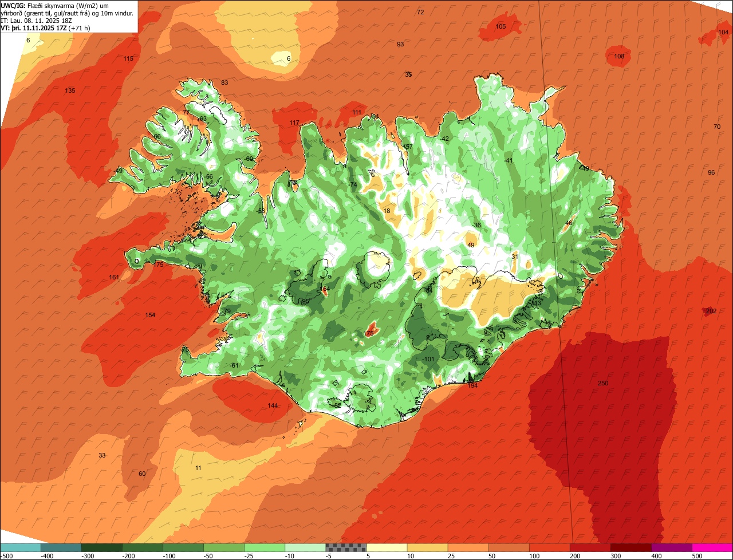Select the map value 83
Viewport: 733px width, 560px height.
tap(224, 82)
